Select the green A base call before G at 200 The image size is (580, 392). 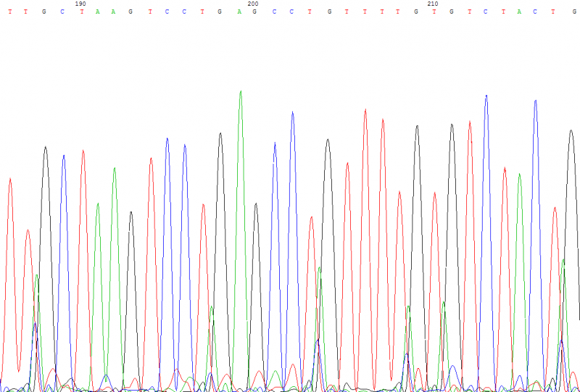coord(239,12)
